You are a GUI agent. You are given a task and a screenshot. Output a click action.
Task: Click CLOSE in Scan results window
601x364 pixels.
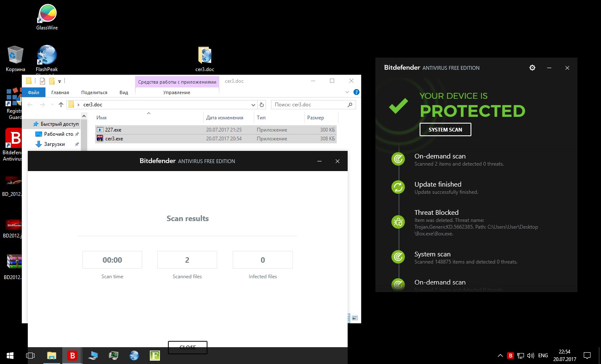[x=188, y=347]
